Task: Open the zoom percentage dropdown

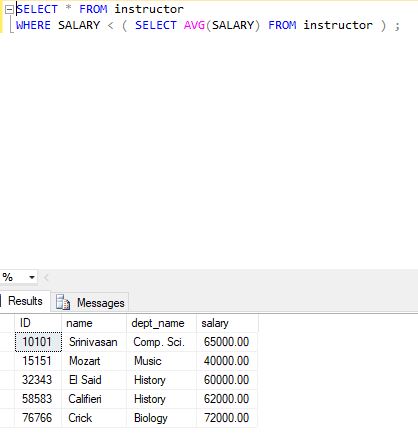Action: coord(32,277)
